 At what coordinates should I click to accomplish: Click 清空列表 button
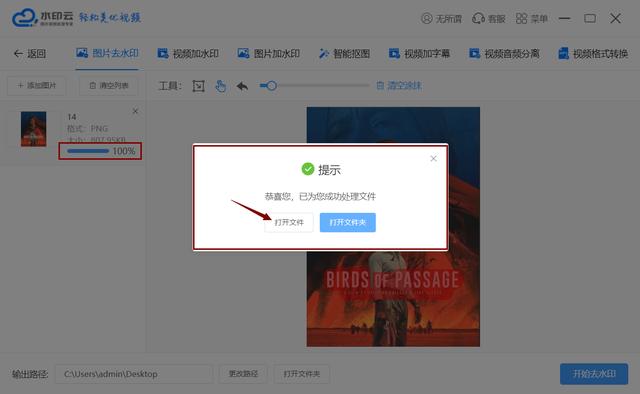(109, 85)
